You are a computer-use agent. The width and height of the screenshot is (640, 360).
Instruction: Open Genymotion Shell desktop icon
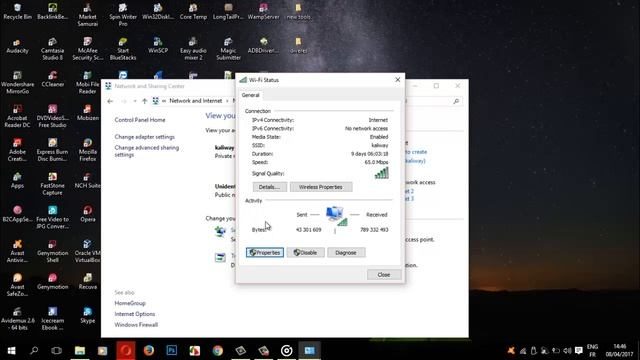click(52, 251)
